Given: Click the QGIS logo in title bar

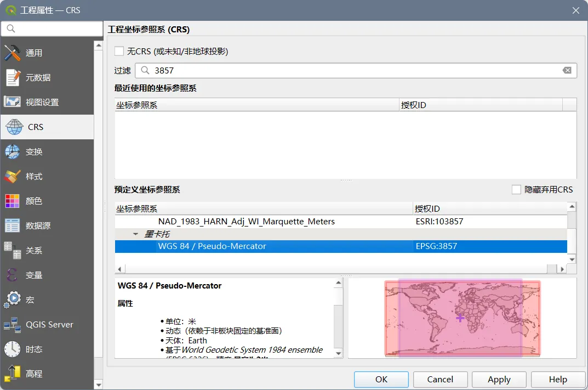Looking at the screenshot, I should [10, 10].
